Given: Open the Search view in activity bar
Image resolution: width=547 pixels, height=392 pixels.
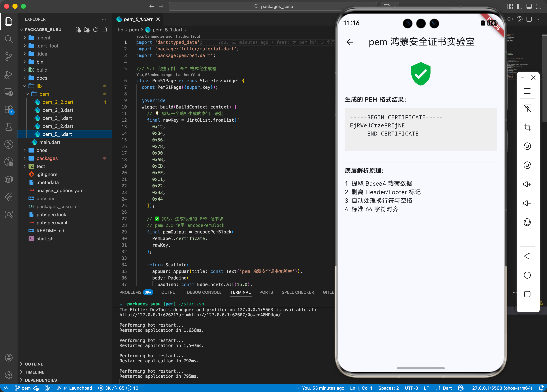Looking at the screenshot, I should pyautogui.click(x=9, y=39).
